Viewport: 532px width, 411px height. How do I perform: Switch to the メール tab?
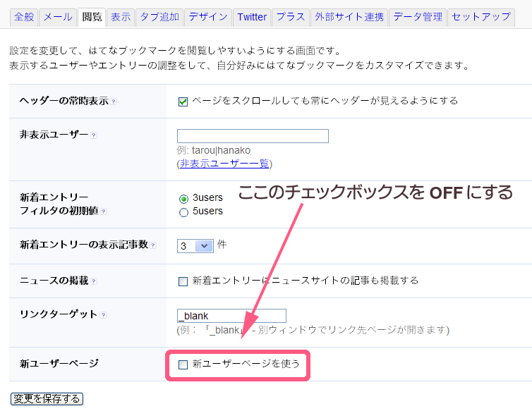click(x=58, y=18)
